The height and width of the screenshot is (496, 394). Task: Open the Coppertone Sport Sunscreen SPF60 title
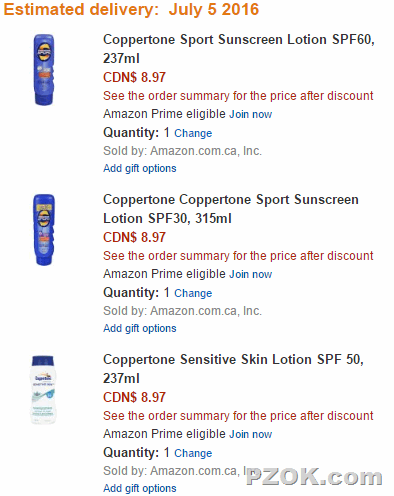click(x=239, y=49)
